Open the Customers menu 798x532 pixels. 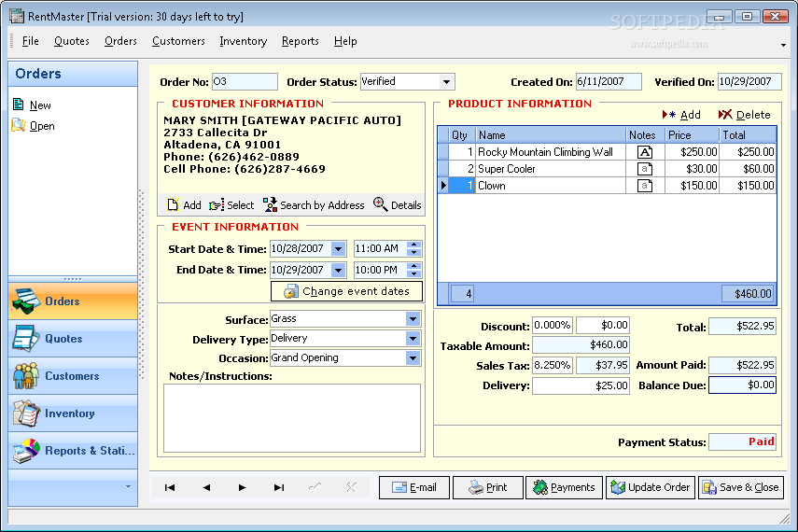point(178,41)
